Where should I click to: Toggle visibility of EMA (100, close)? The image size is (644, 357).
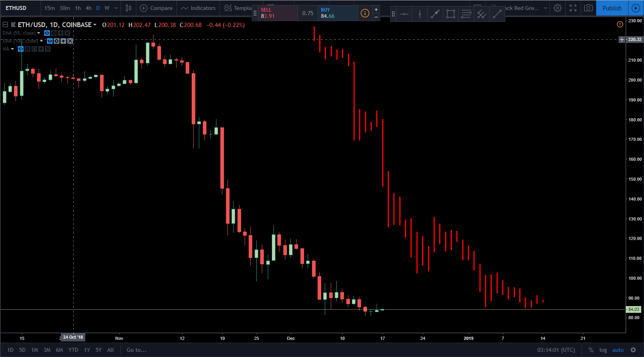tap(50, 41)
